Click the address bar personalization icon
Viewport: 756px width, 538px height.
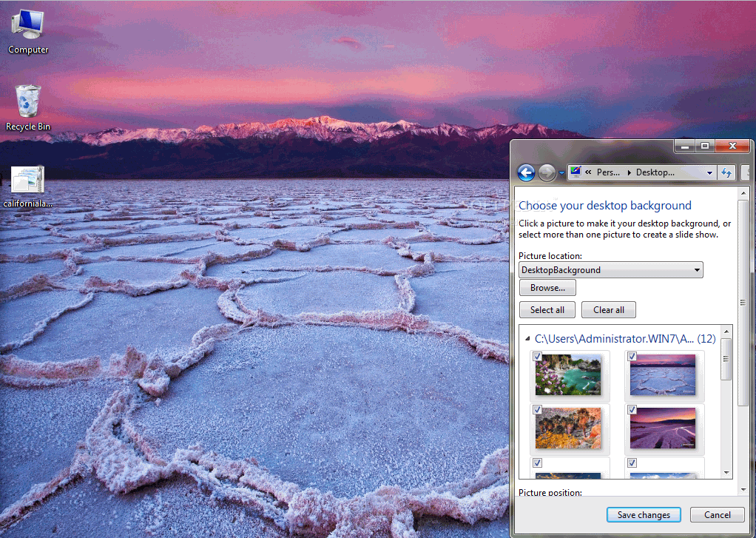click(x=576, y=172)
